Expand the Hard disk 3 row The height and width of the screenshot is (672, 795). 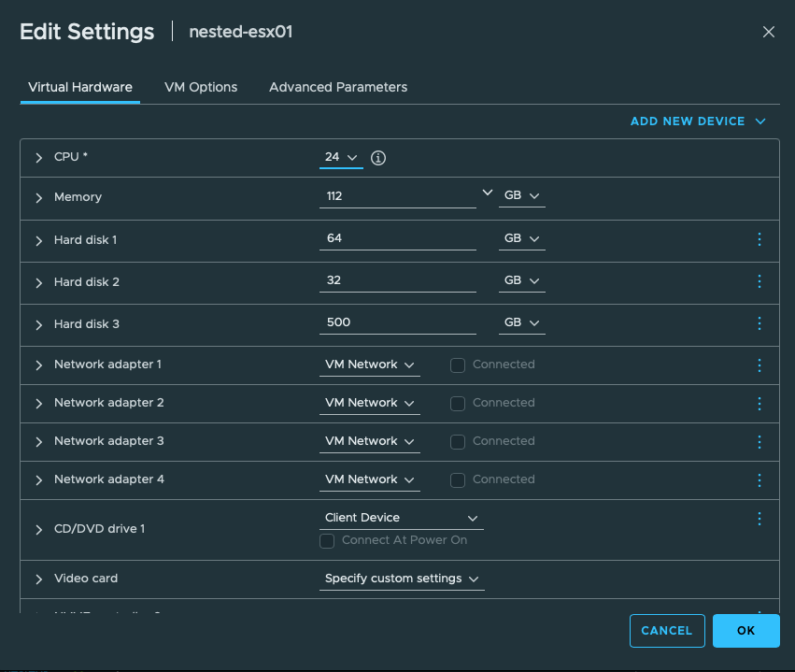[39, 324]
